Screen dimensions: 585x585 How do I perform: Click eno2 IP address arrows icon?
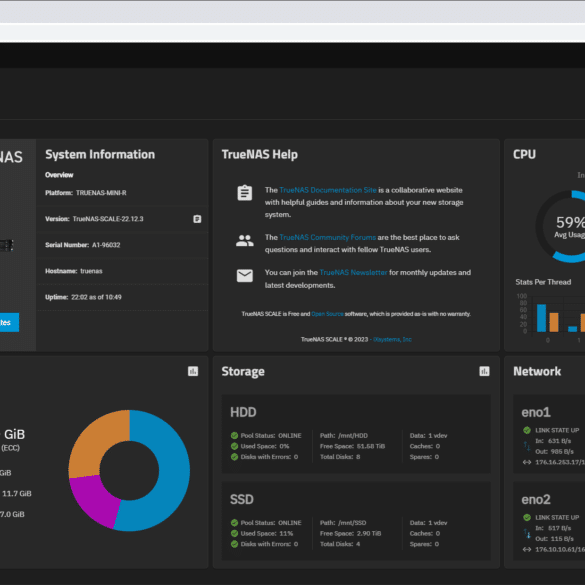point(527,550)
